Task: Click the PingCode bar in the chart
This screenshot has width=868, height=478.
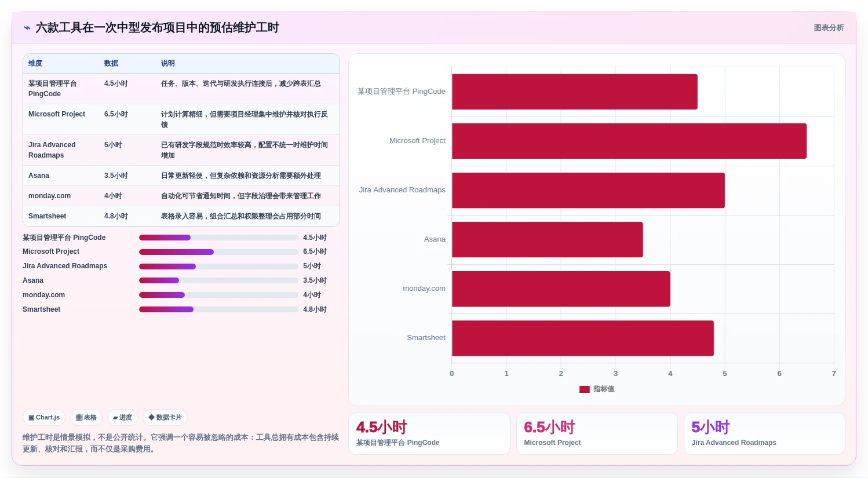Action: [575, 92]
